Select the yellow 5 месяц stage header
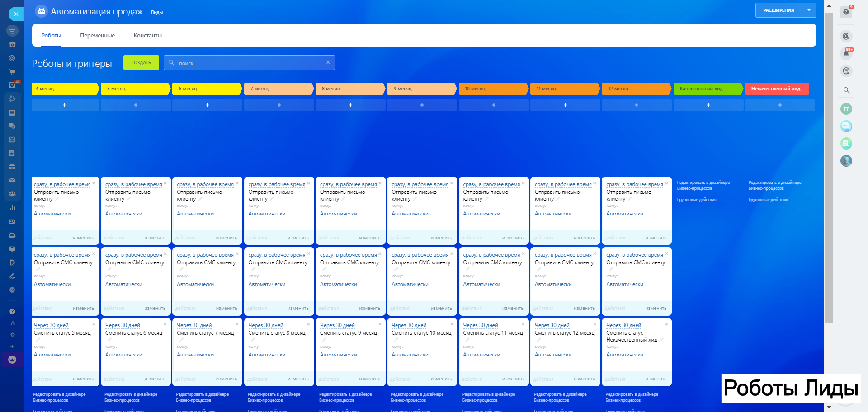Image resolution: width=868 pixels, height=412 pixels. (136, 89)
